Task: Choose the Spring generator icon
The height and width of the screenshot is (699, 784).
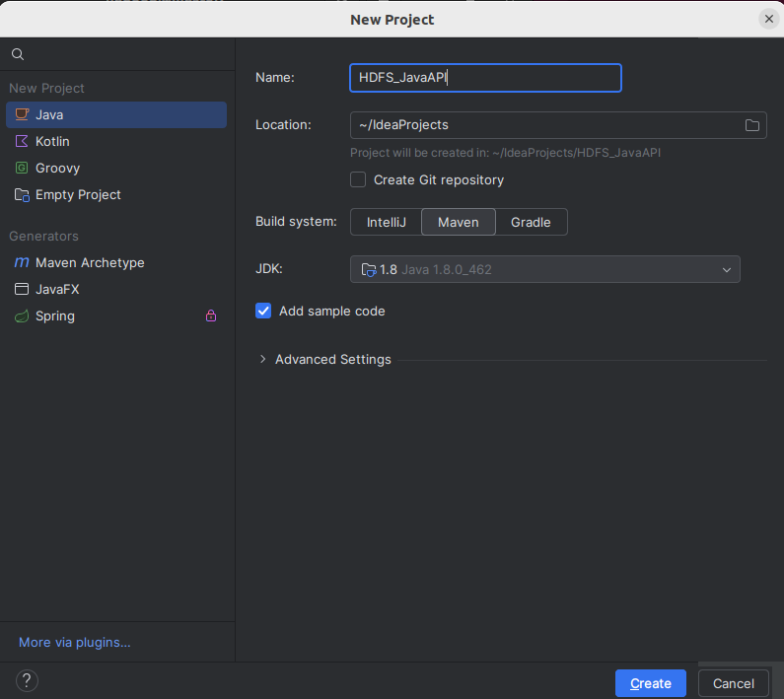Action: click(22, 315)
